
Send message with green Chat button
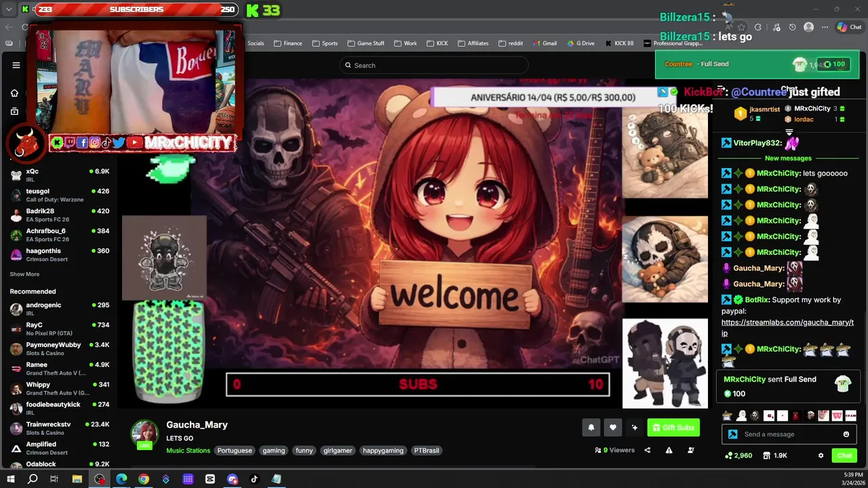844,455
